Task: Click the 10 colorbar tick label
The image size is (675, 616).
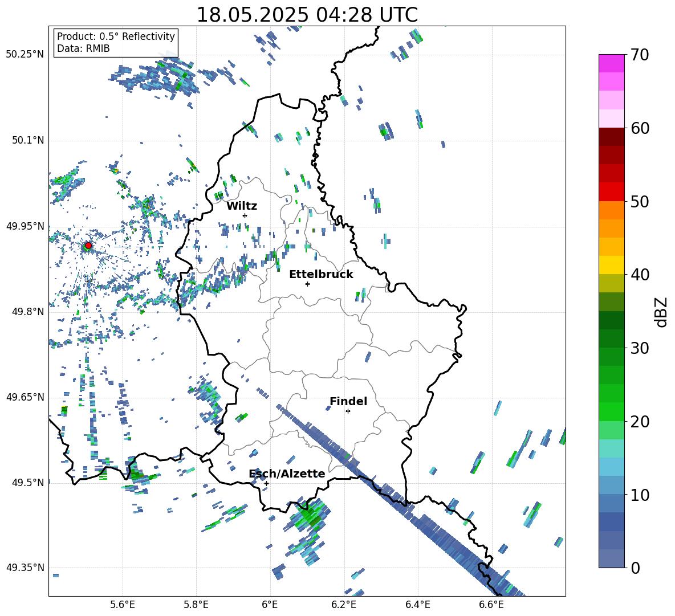Action: [x=640, y=495]
